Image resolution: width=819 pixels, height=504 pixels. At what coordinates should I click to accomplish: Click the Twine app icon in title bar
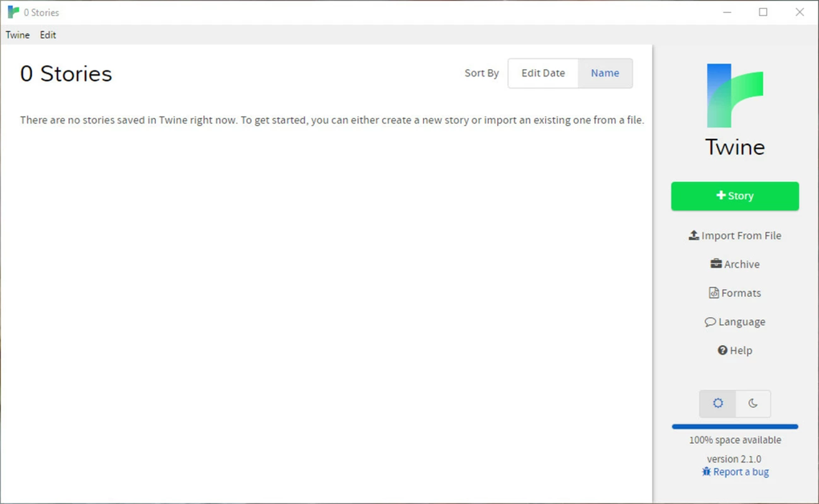coord(13,12)
